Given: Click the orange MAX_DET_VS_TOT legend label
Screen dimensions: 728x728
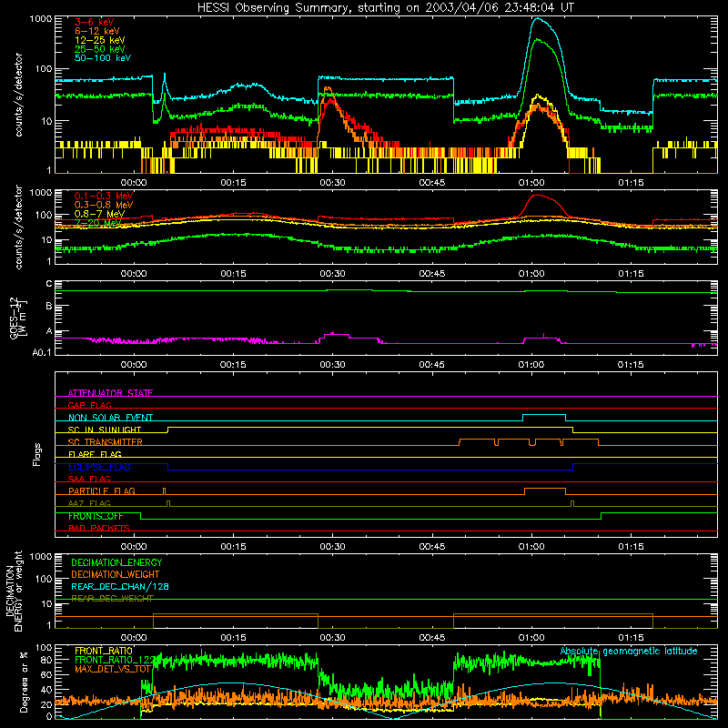Looking at the screenshot, I should 113,669.
